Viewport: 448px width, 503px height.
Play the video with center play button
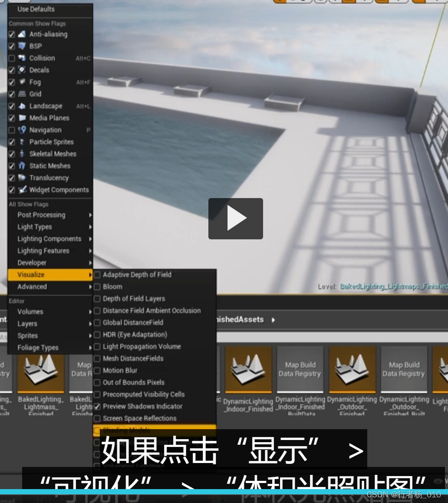pyautogui.click(x=236, y=218)
